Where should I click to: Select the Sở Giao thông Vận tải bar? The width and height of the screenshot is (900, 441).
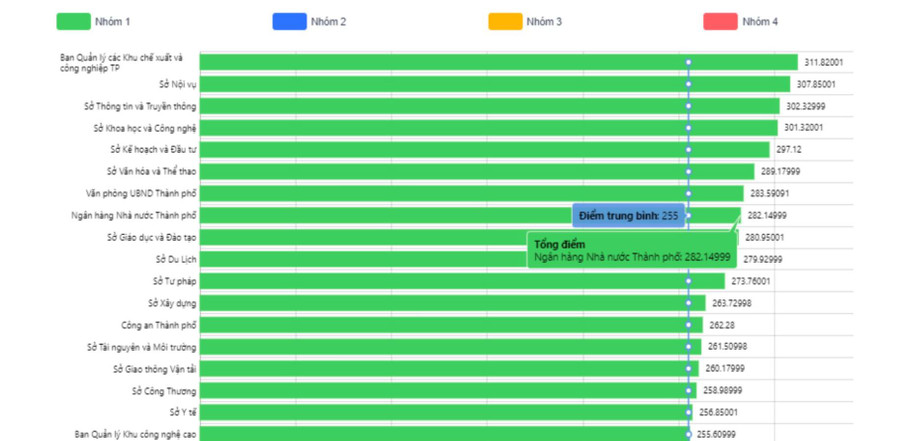coord(449,369)
